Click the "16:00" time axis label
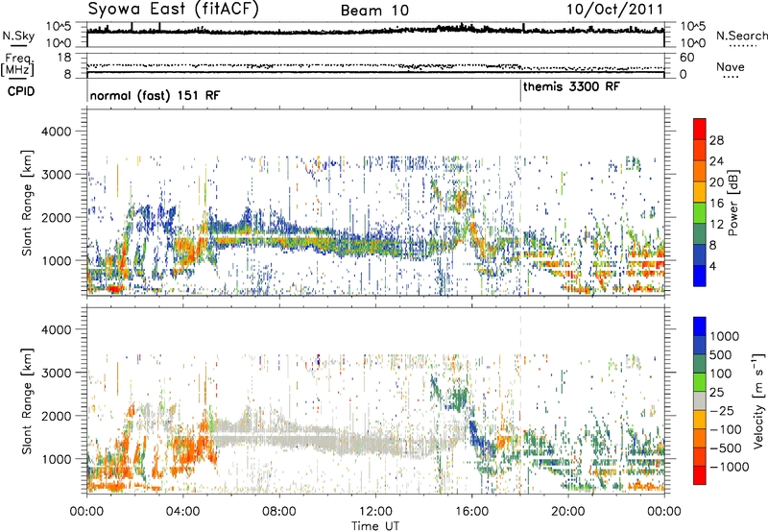The width and height of the screenshot is (768, 532). coord(471,512)
